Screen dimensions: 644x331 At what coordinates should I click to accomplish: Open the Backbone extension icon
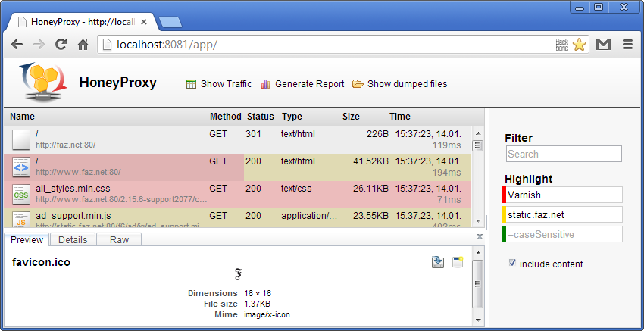[x=562, y=45]
